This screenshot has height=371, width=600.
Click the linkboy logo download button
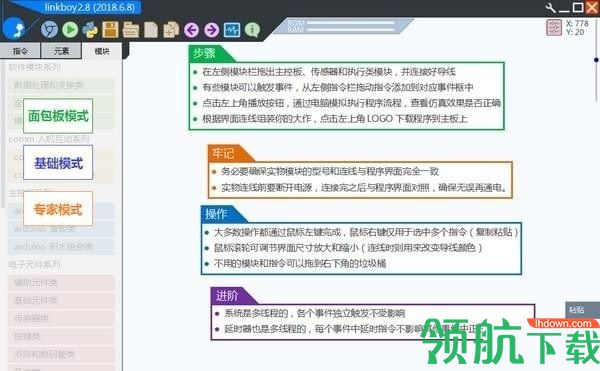(14, 29)
